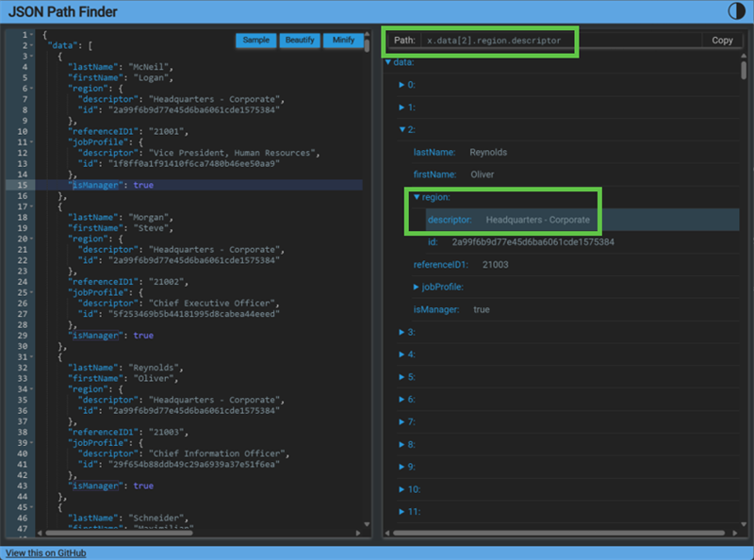Click the editor scroll-right arrow
The image size is (754, 560).
358,533
